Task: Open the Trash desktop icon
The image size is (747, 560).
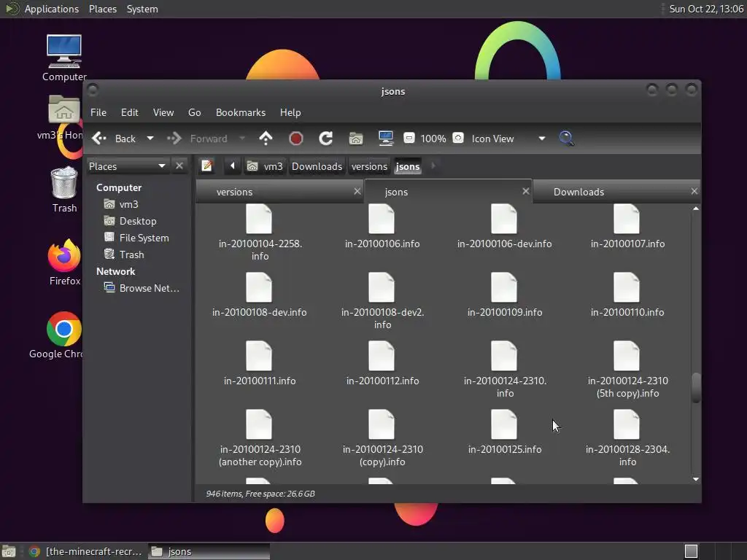Action: tap(64, 189)
